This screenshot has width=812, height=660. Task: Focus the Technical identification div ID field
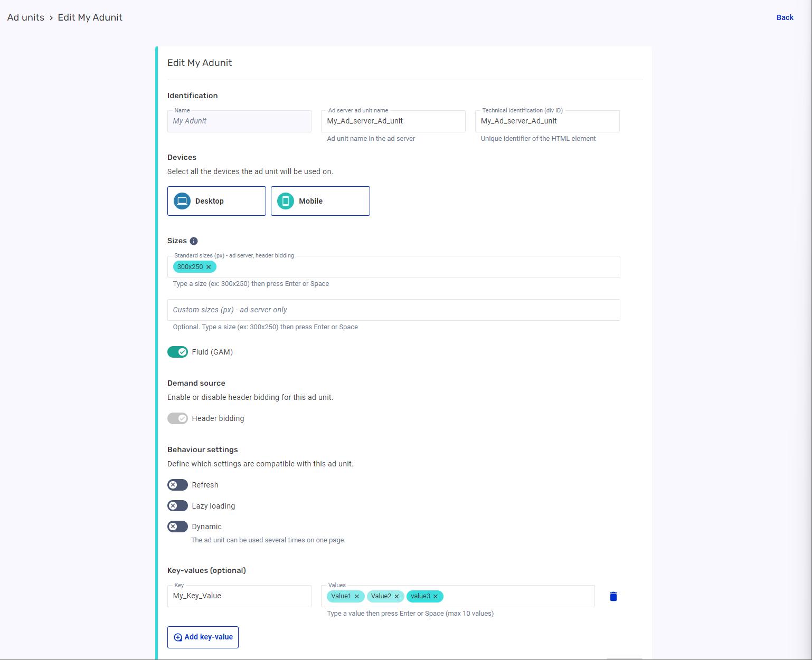(547, 121)
